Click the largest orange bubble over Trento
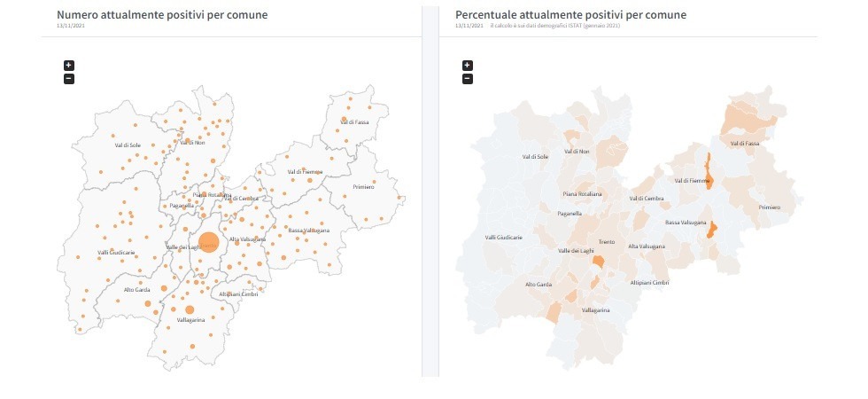 [x=208, y=242]
